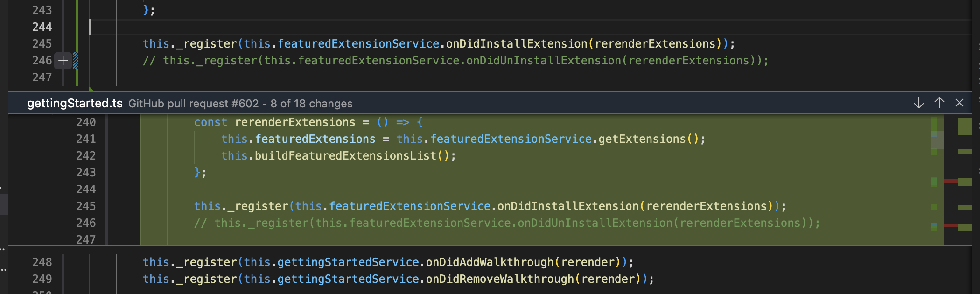Click the striped comment range marker at line 246
This screenshot has height=294, width=980.
click(x=75, y=60)
